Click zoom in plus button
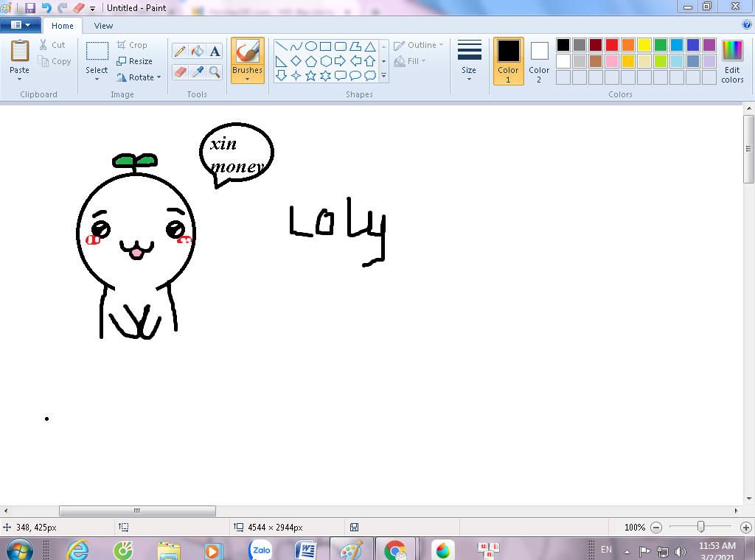The height and width of the screenshot is (560, 755). [746, 528]
